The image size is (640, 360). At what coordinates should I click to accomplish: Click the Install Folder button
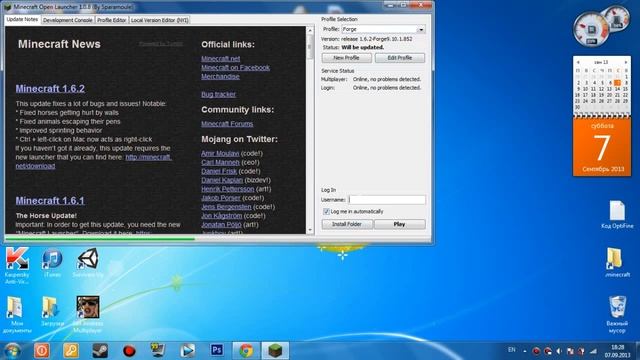[x=347, y=224]
